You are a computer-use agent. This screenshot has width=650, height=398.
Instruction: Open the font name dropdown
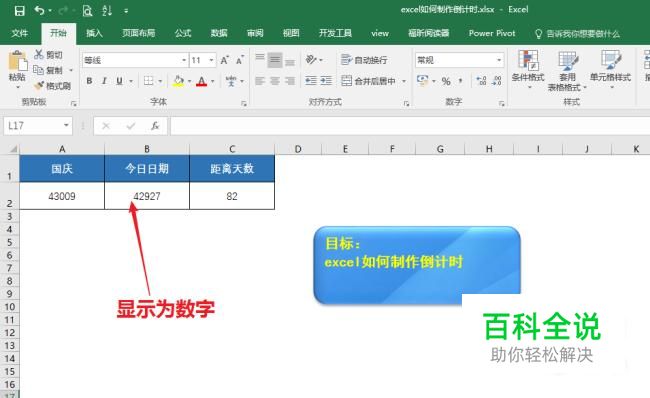coord(184,61)
